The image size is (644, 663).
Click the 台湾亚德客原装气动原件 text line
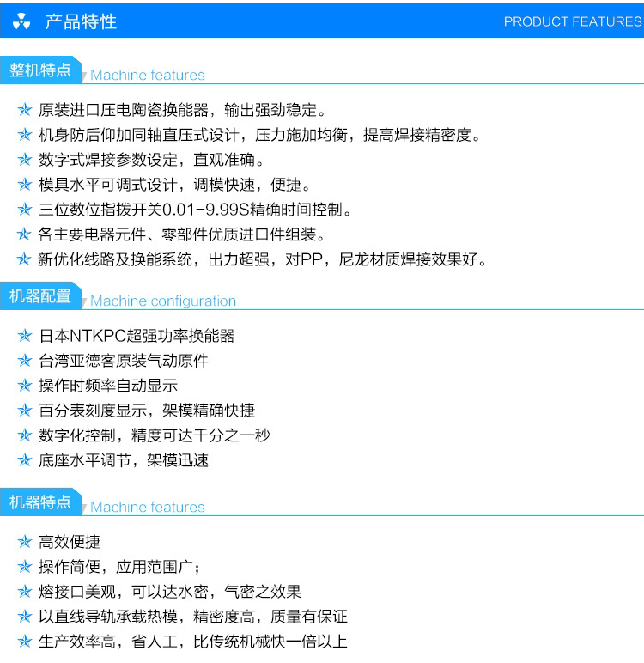coord(124,361)
